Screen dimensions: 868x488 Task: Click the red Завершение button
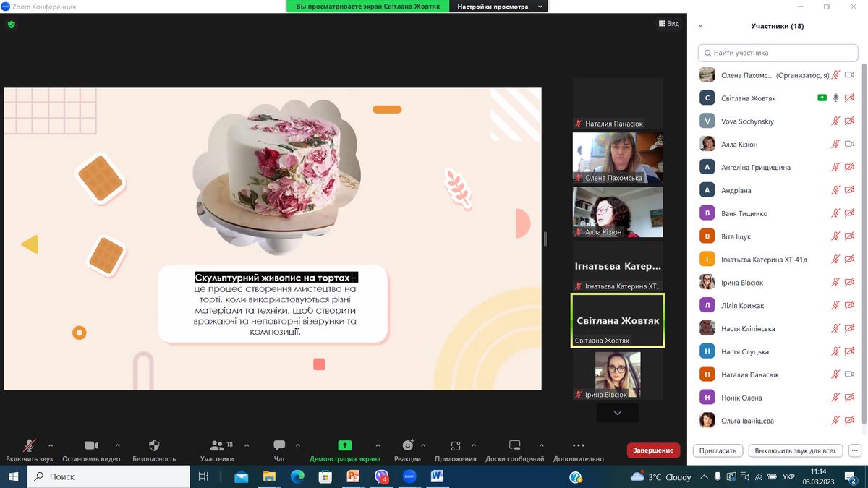click(653, 450)
